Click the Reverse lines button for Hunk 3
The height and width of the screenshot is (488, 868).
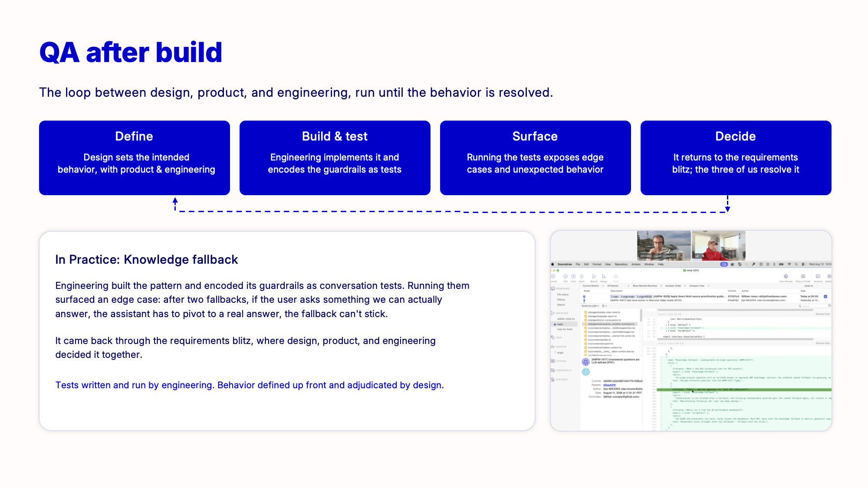point(822,343)
